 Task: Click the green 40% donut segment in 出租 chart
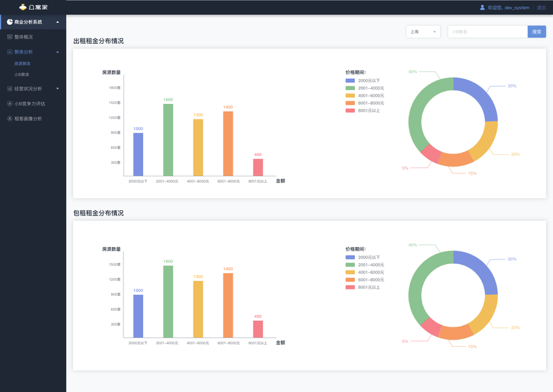click(x=417, y=110)
